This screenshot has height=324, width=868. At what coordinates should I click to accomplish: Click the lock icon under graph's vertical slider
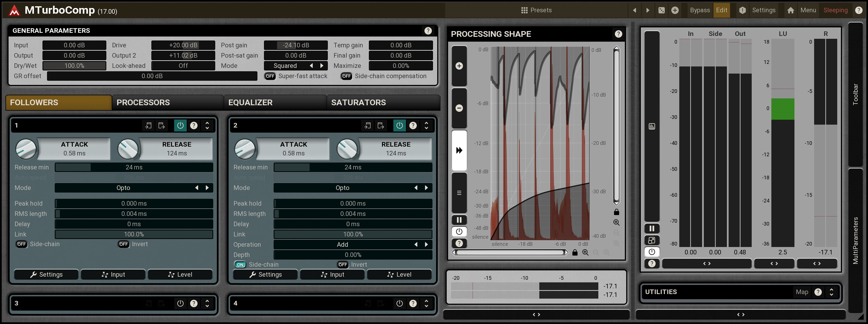(616, 212)
